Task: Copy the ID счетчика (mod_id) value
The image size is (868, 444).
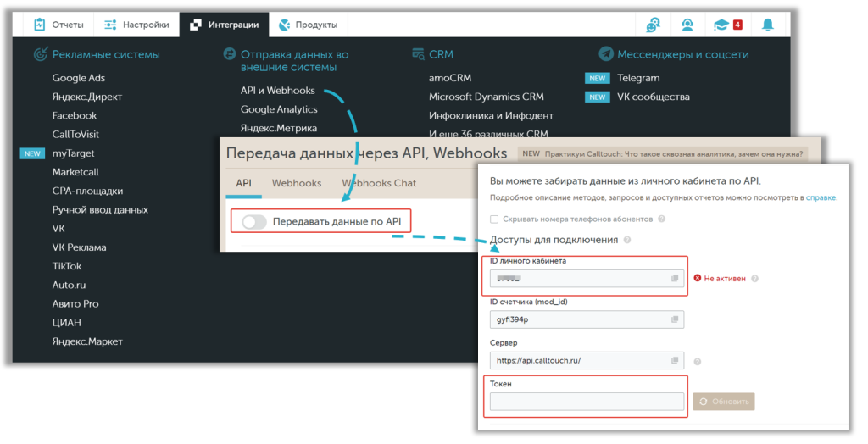Action: tap(674, 319)
